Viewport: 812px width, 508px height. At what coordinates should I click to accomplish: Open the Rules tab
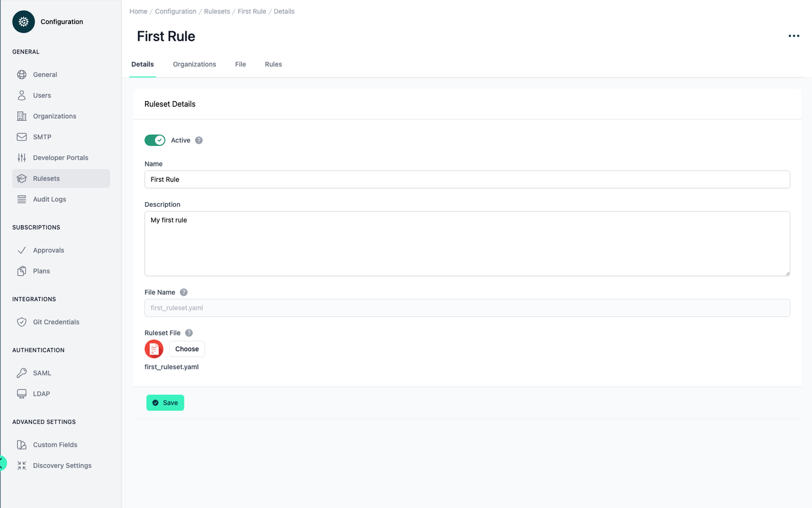pyautogui.click(x=273, y=64)
